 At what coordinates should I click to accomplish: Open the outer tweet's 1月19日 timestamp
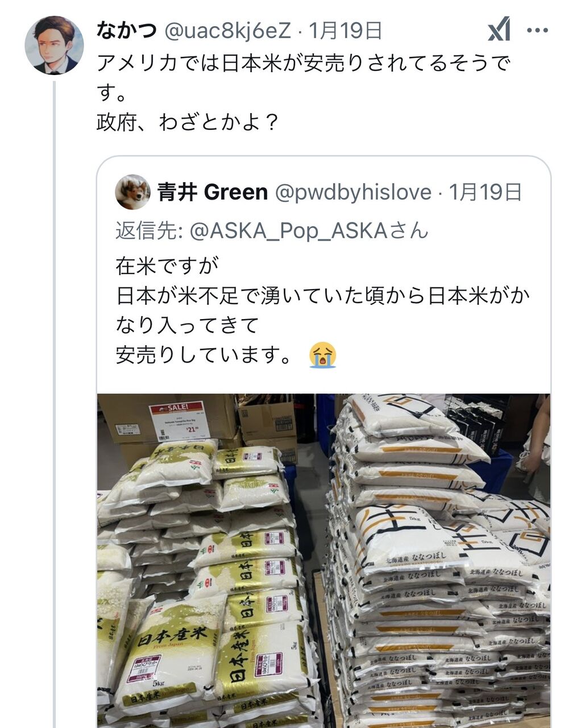(345, 30)
